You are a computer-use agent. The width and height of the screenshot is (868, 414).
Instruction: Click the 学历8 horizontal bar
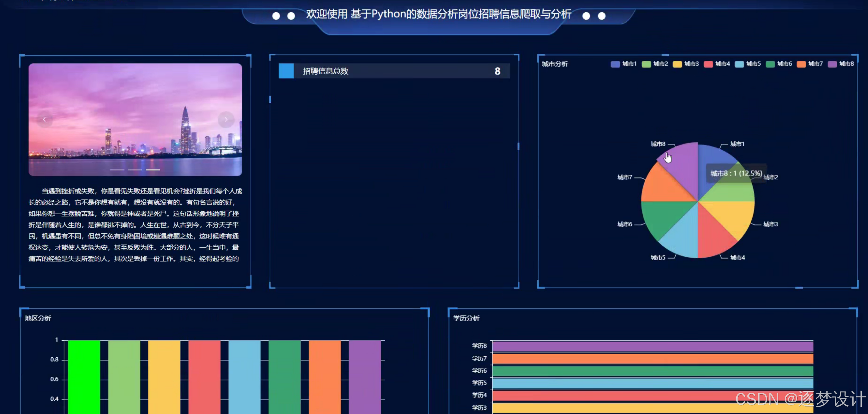(x=653, y=346)
